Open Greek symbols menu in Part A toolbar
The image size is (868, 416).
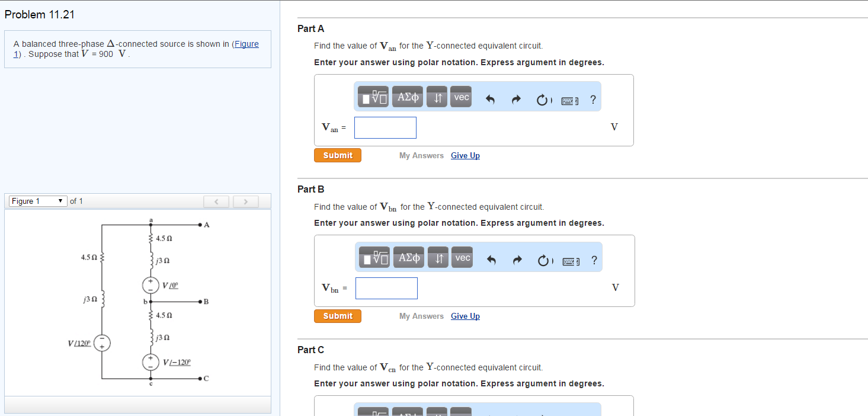[x=408, y=97]
